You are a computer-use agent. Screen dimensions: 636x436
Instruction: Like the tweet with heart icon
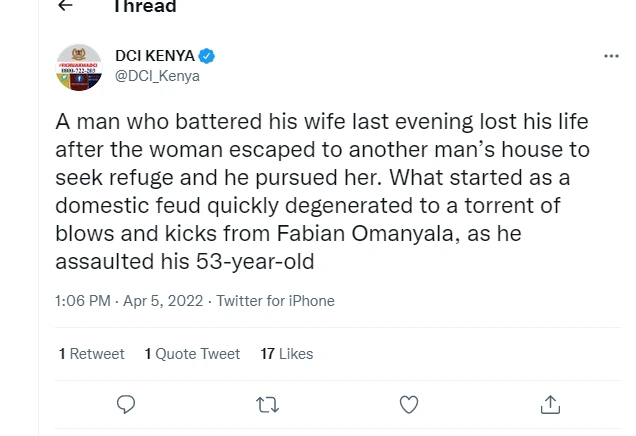pyautogui.click(x=408, y=405)
